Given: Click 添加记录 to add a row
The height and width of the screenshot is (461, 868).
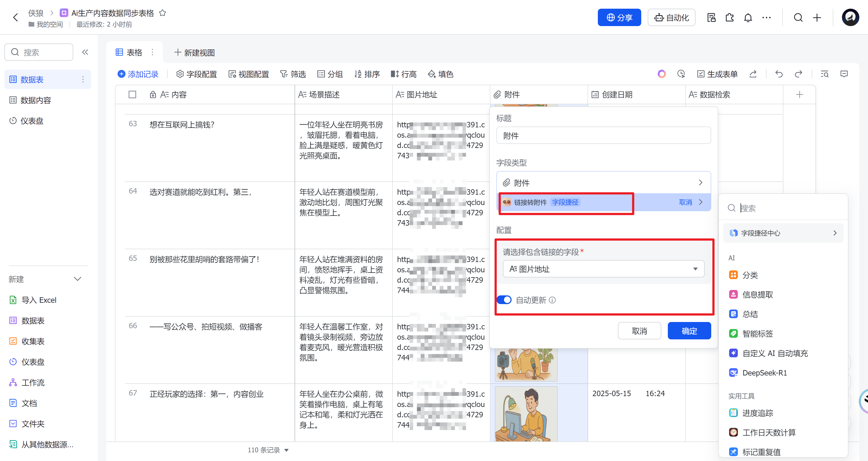Looking at the screenshot, I should tap(138, 74).
